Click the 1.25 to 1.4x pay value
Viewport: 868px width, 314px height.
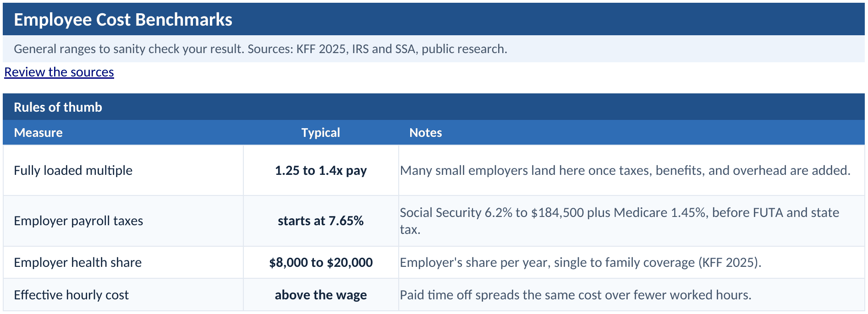[x=321, y=170]
